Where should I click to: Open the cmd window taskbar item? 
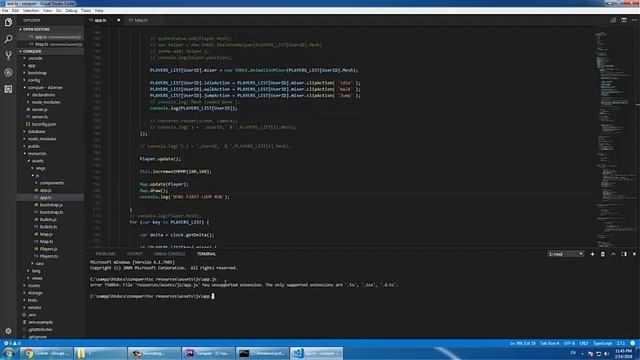click(262, 353)
